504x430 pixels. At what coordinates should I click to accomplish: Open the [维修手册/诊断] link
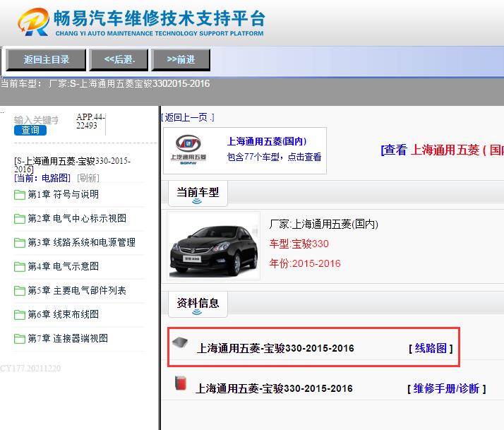(446, 388)
